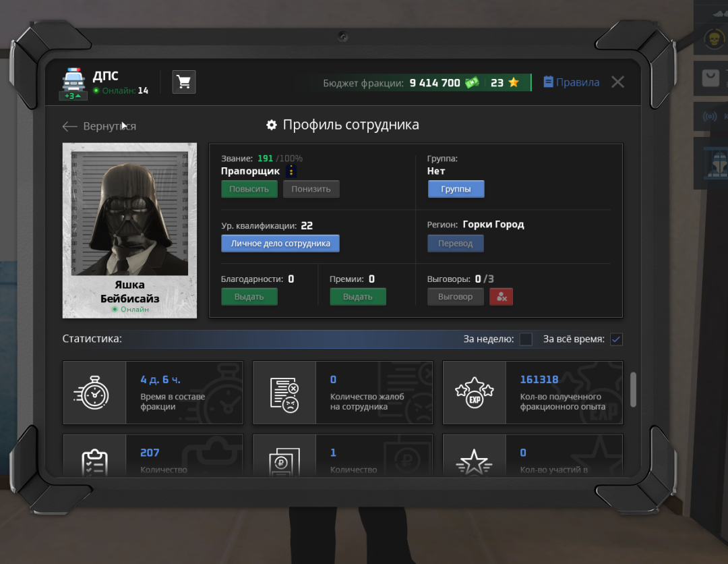Click the Ур. квалификации value 22

(x=307, y=226)
